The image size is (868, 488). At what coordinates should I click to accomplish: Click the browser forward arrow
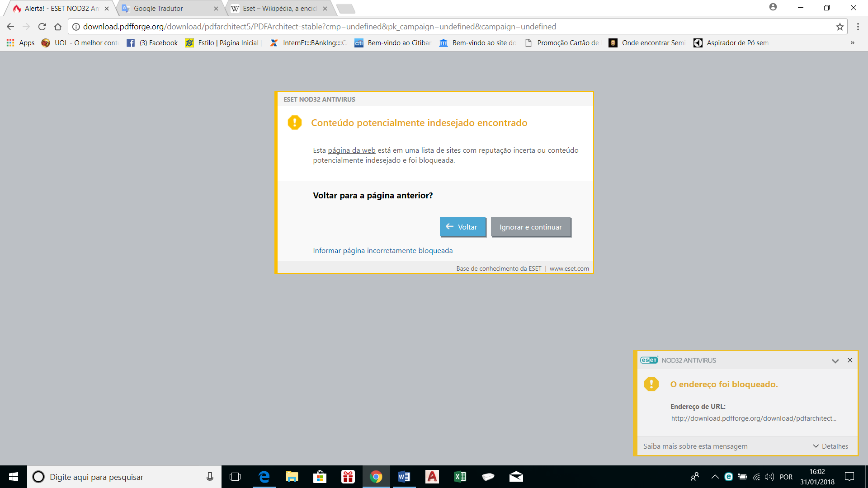tap(26, 27)
